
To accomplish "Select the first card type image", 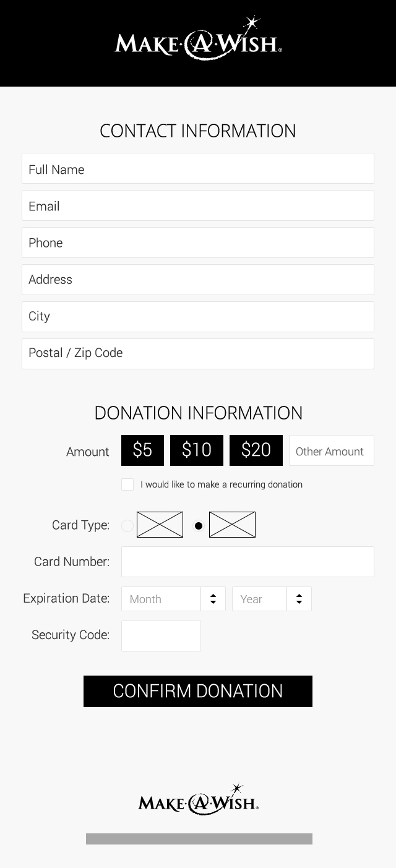I will [x=160, y=525].
